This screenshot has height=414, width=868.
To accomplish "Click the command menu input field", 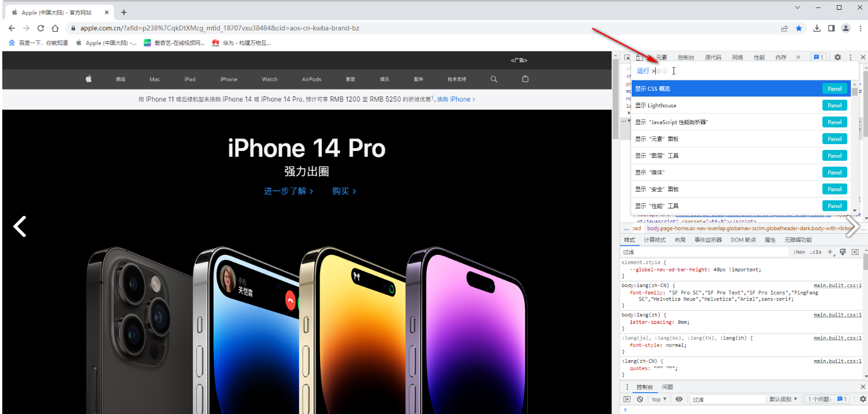I will point(745,71).
